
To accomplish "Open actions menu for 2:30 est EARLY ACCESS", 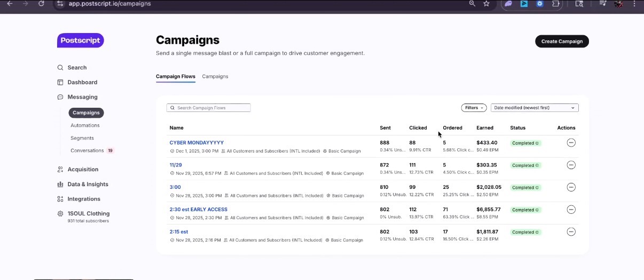I will (x=571, y=210).
